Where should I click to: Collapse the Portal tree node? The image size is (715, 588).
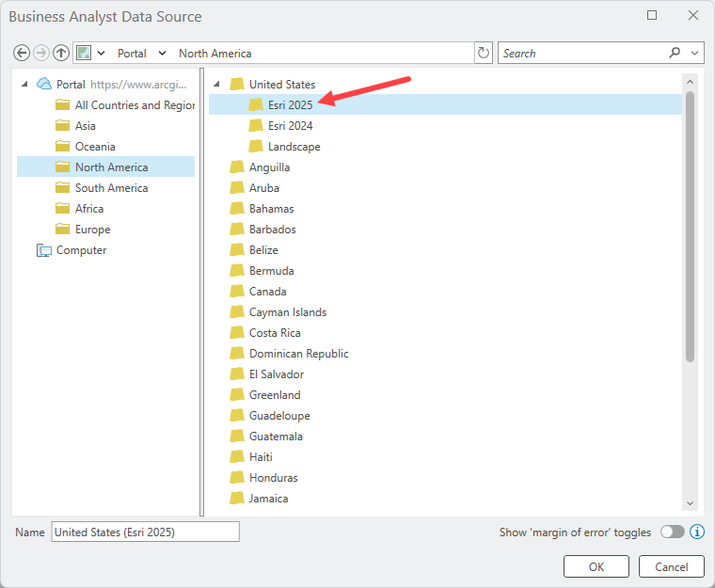25,84
